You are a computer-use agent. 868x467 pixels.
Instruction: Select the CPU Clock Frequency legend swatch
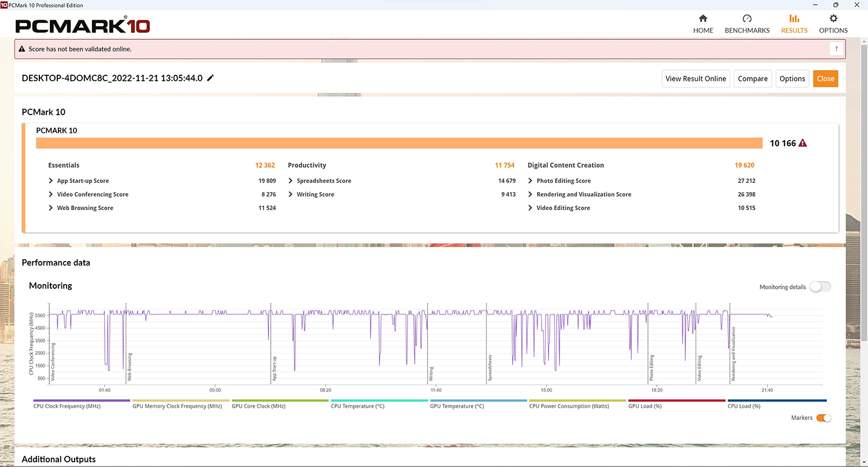coord(82,400)
